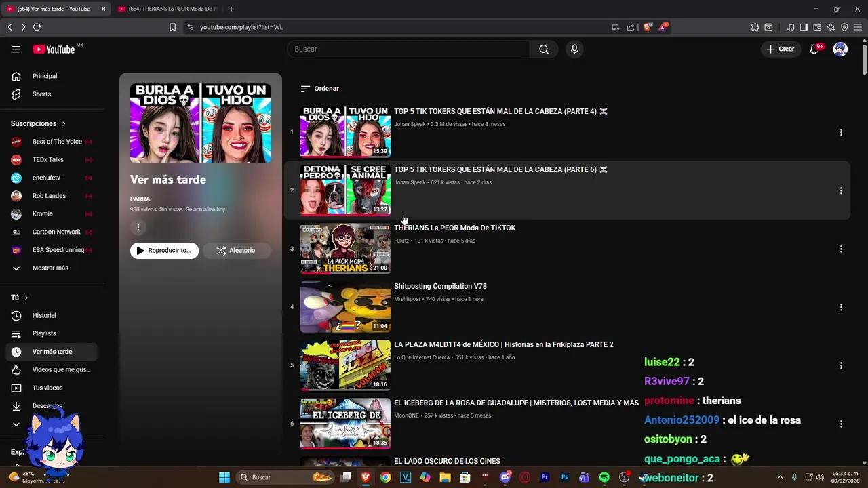The height and width of the screenshot is (488, 868).
Task: Bookmark this page in address bar
Action: pyautogui.click(x=172, y=27)
